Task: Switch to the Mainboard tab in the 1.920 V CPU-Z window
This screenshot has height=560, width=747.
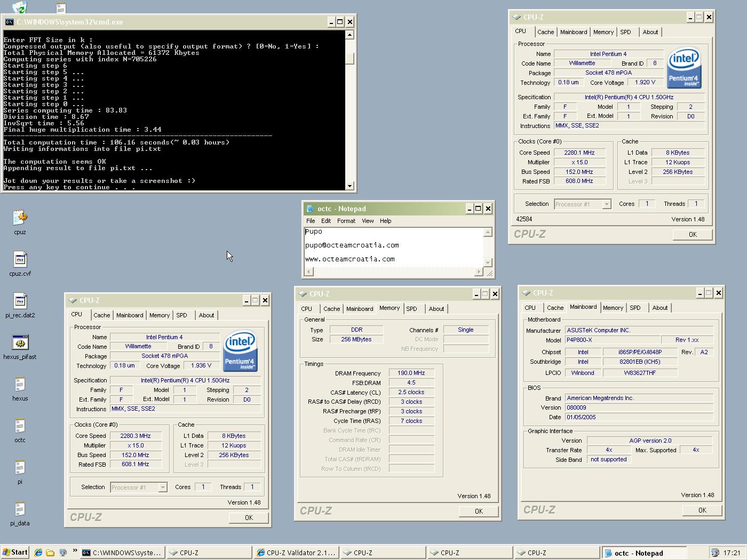Action: [574, 32]
